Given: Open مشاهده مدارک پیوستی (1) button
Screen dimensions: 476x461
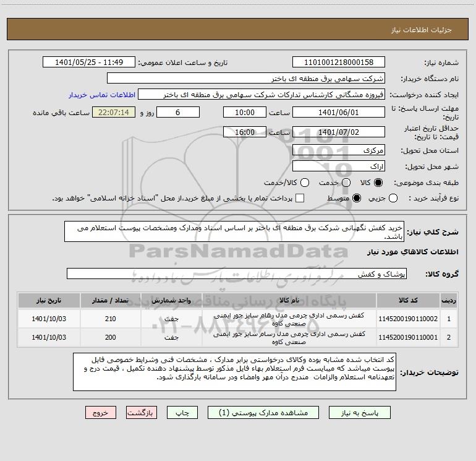Looking at the screenshot, I should click(263, 413).
